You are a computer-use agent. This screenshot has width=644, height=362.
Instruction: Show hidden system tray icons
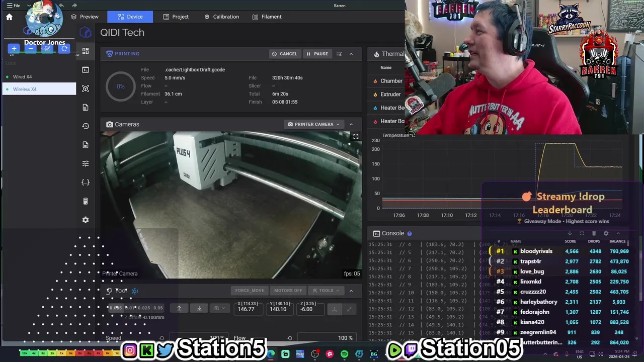[545, 354]
